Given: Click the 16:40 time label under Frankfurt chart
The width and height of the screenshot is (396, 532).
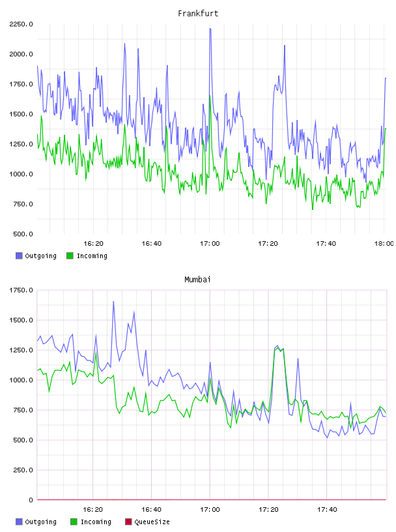Looking at the screenshot, I should pos(152,244).
